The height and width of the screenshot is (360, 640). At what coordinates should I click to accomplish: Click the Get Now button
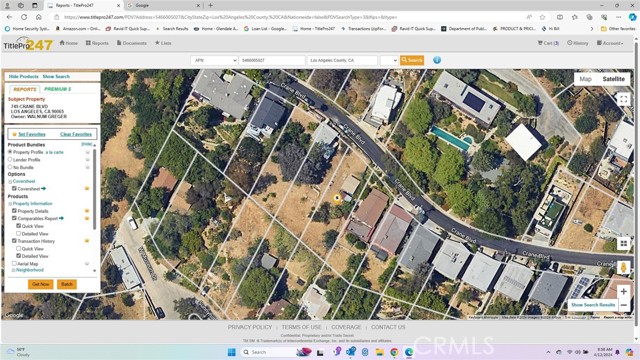pos(40,284)
